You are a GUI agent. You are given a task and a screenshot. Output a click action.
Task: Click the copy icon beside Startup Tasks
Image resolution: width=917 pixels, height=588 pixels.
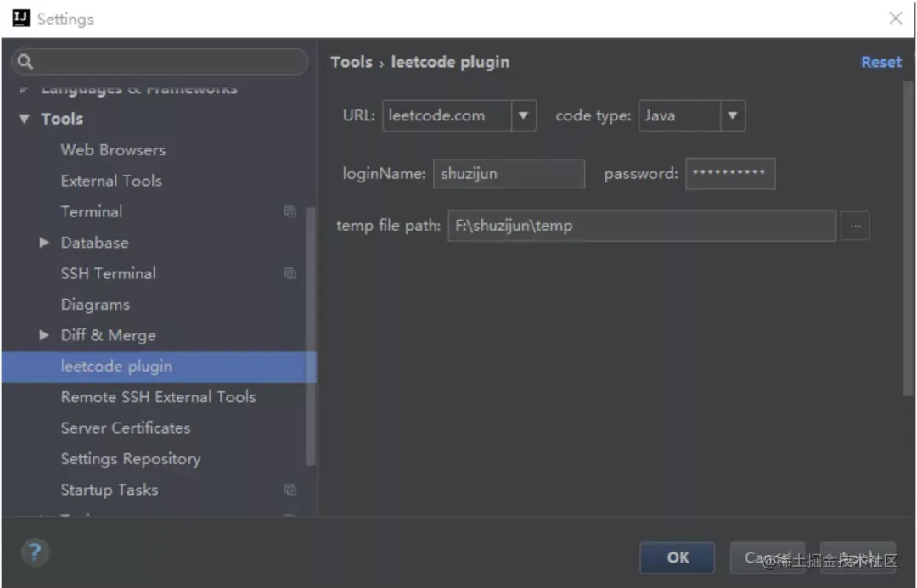coord(290,490)
